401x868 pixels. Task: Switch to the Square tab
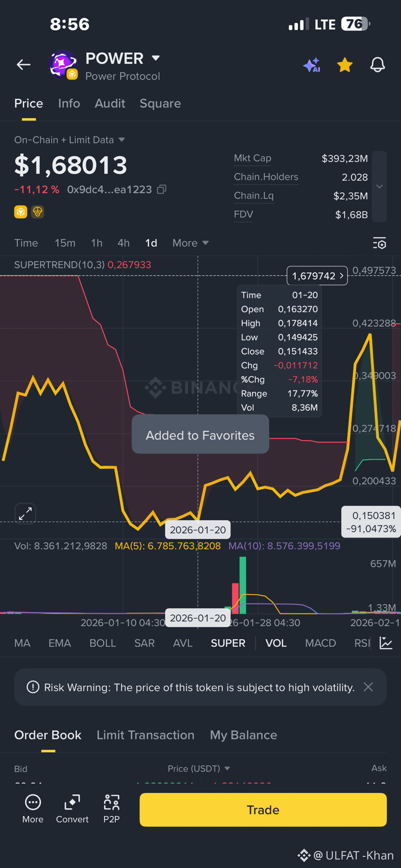tap(160, 103)
